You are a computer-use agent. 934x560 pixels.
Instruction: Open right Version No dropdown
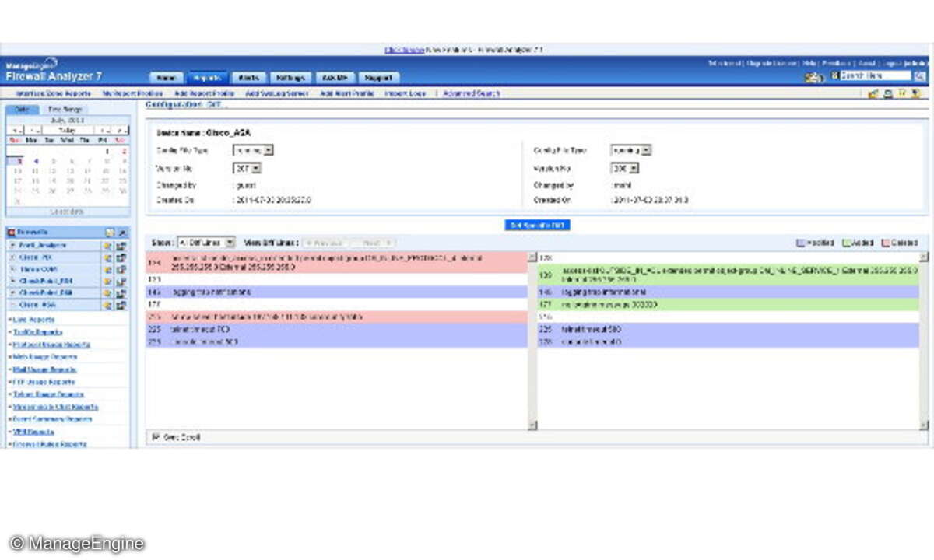coord(625,167)
